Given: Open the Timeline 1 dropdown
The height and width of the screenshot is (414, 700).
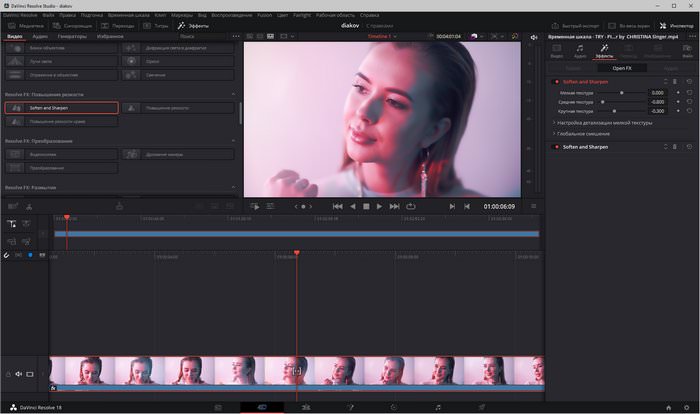Looking at the screenshot, I should click(383, 36).
